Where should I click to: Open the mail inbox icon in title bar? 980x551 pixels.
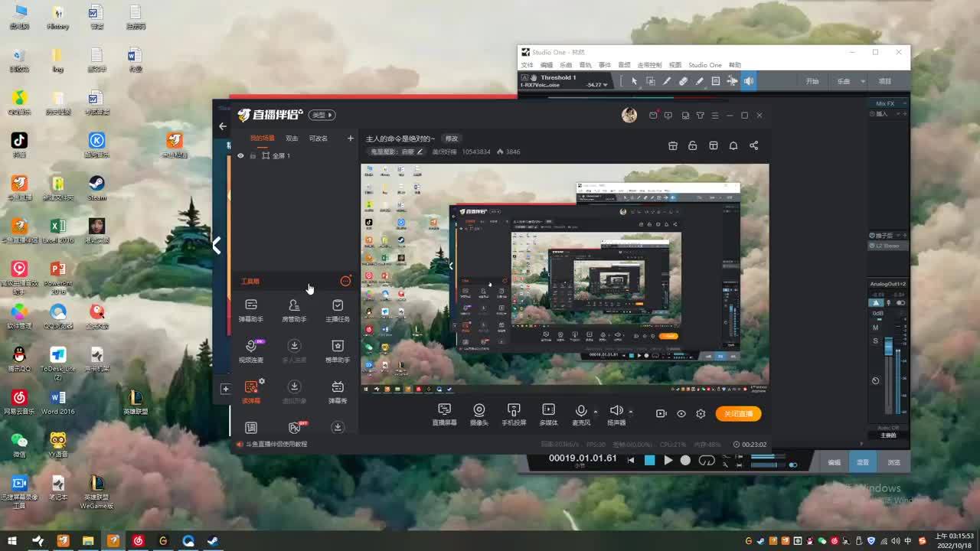[653, 116]
